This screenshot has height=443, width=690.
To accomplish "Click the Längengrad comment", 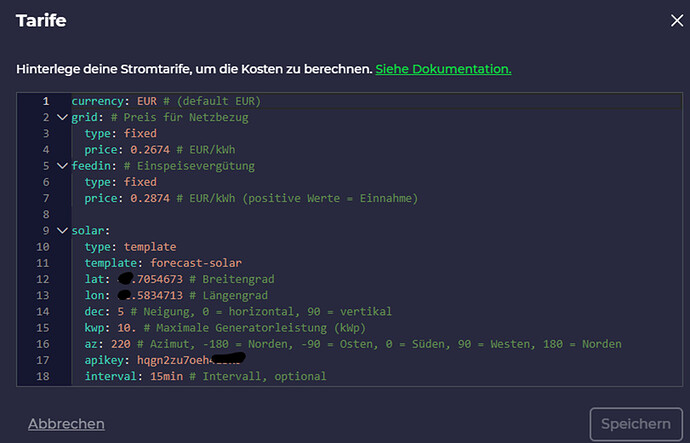I will (x=229, y=296).
